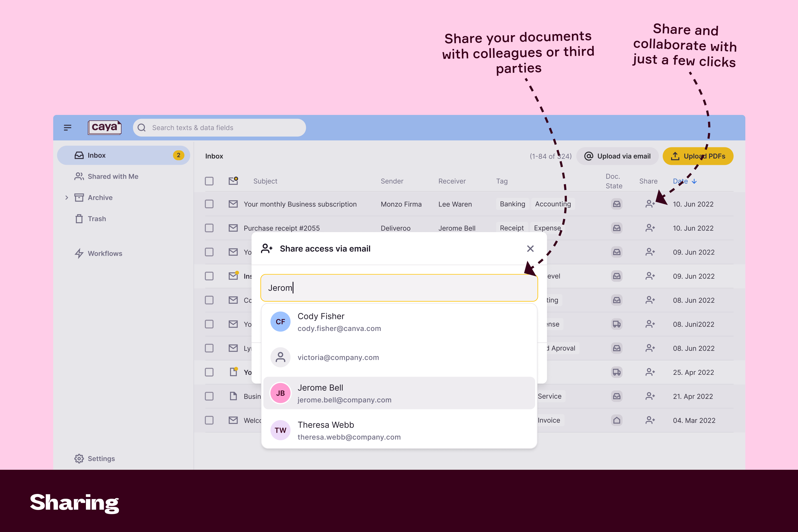Expand the Archive folder chevron
The image size is (798, 532).
pyautogui.click(x=66, y=197)
